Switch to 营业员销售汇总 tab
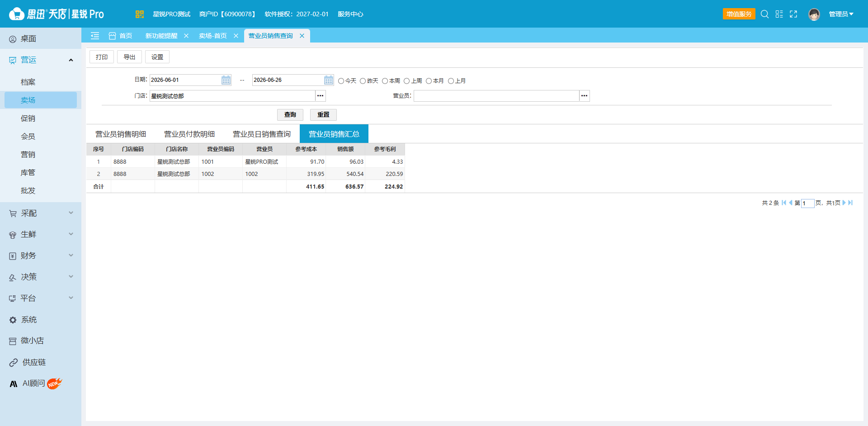The height and width of the screenshot is (426, 868). (x=334, y=134)
